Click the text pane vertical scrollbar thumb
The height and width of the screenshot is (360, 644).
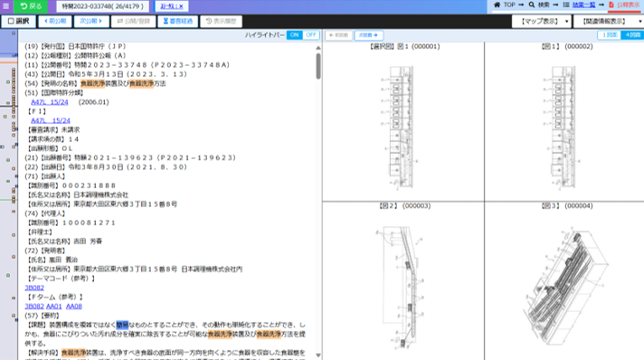click(x=318, y=66)
